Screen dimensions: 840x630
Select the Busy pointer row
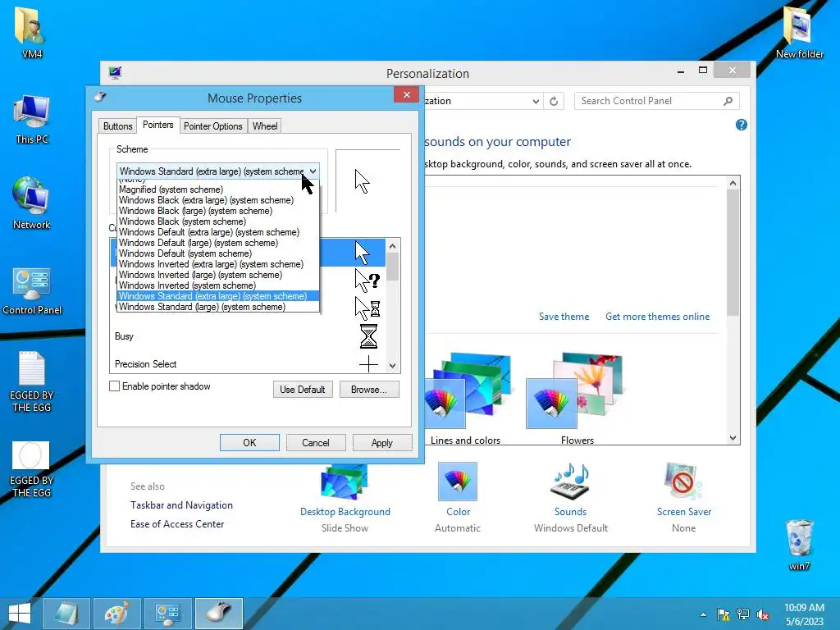click(x=248, y=336)
